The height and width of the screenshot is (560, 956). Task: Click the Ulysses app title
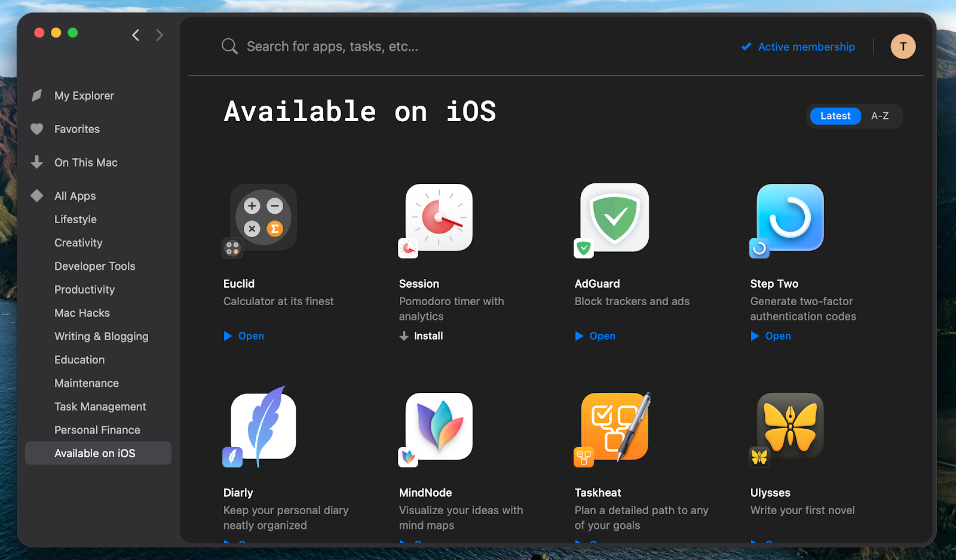point(770,493)
